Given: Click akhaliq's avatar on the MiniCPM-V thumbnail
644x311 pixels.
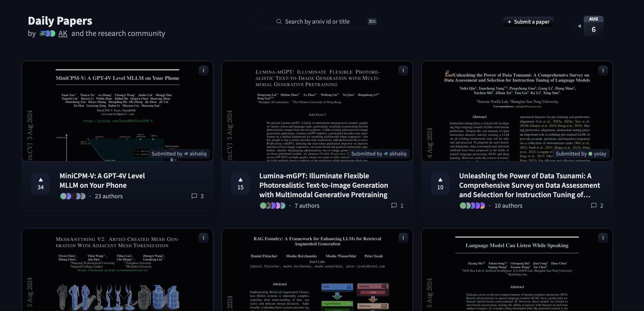Looking at the screenshot, I should (x=186, y=154).
